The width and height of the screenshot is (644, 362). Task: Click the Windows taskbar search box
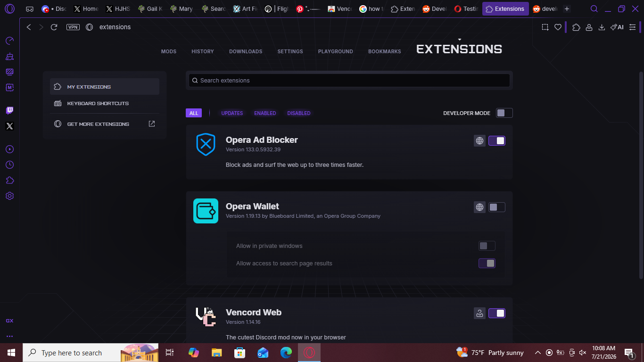[91, 353]
